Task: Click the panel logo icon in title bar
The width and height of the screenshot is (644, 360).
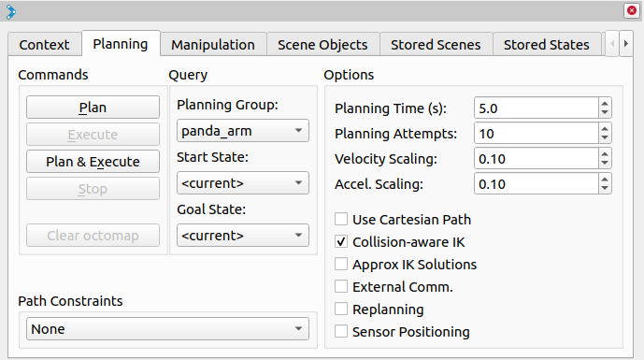Action: 11,12
